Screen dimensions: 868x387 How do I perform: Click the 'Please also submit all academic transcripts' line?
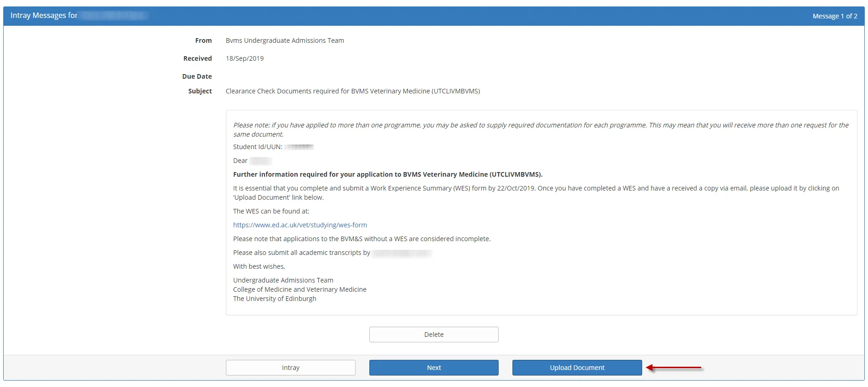coord(301,253)
